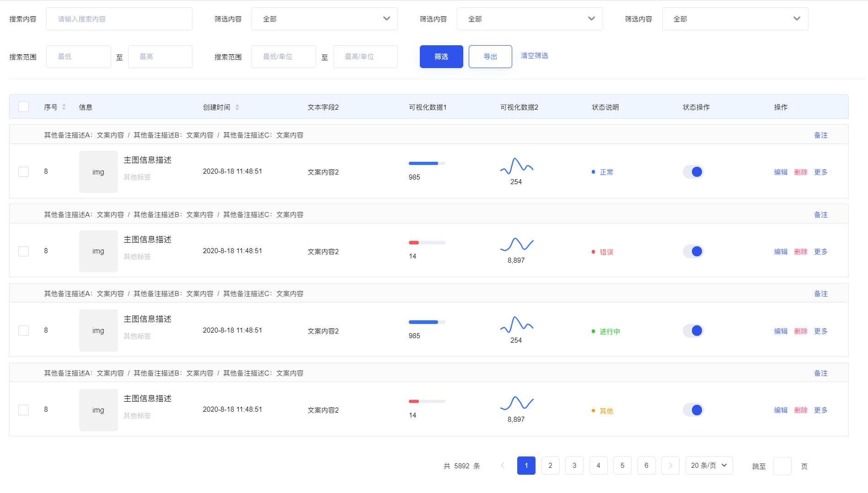
Task: Open 更多 menu in the 正常 row
Action: pos(821,172)
